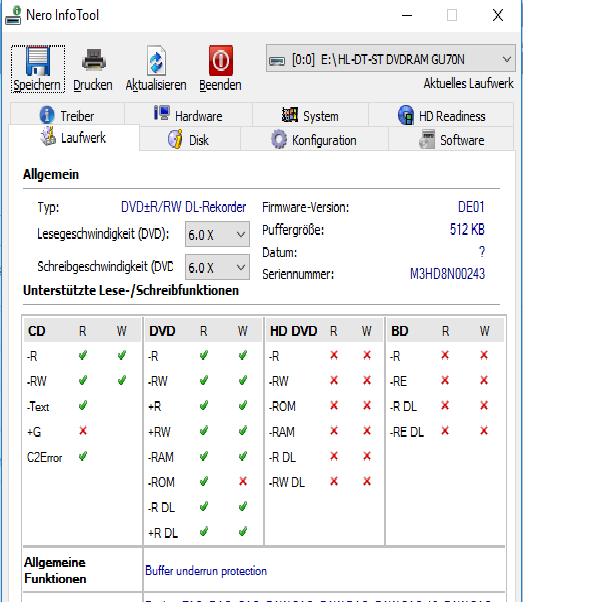Open the Treiber tab
The image size is (600, 602).
[67, 114]
